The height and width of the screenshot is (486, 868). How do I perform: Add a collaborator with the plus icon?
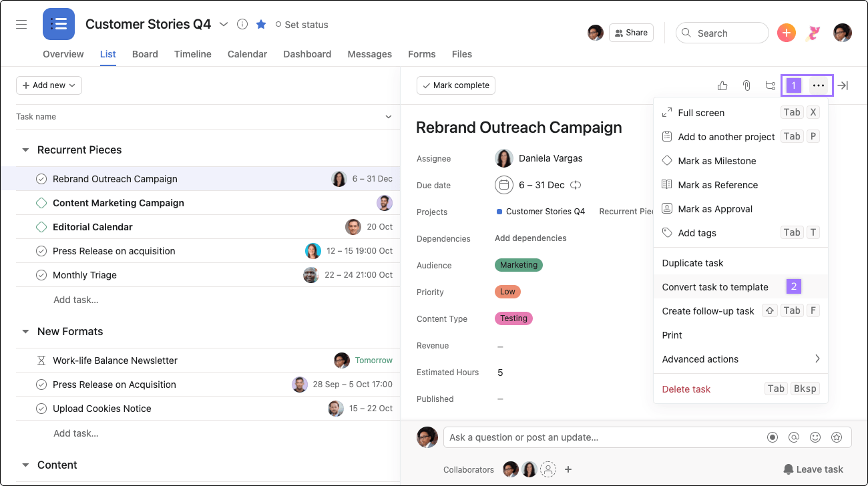[x=568, y=469]
